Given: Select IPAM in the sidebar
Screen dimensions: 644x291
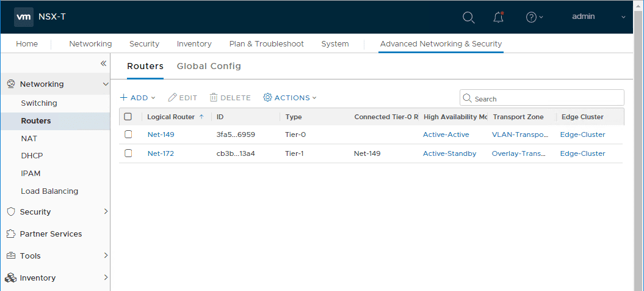Looking at the screenshot, I should (31, 174).
